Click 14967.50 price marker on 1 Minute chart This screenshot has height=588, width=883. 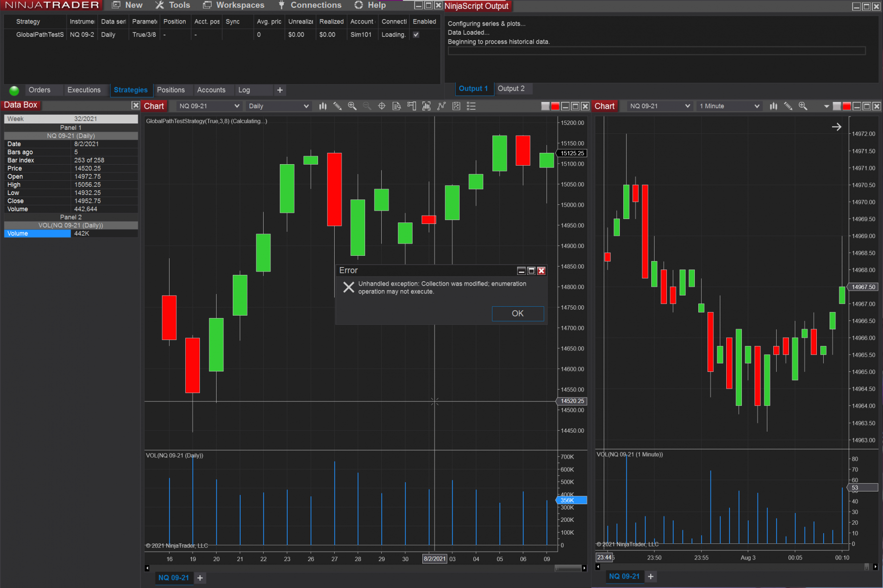pos(863,287)
